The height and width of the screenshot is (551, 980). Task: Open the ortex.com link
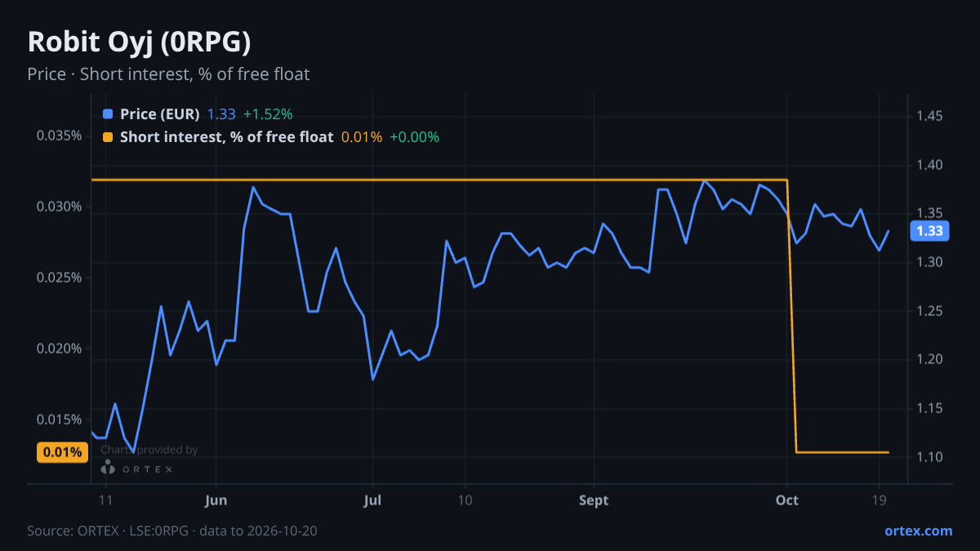919,531
